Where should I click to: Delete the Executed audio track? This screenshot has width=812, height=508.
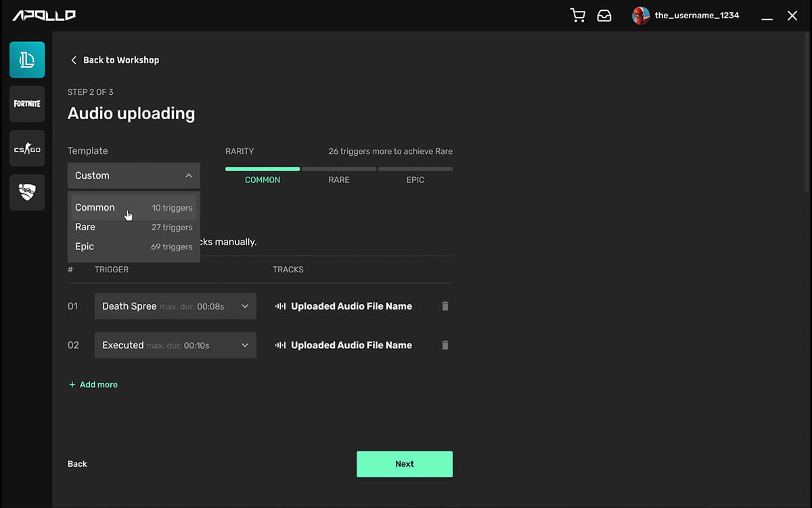pyautogui.click(x=445, y=345)
